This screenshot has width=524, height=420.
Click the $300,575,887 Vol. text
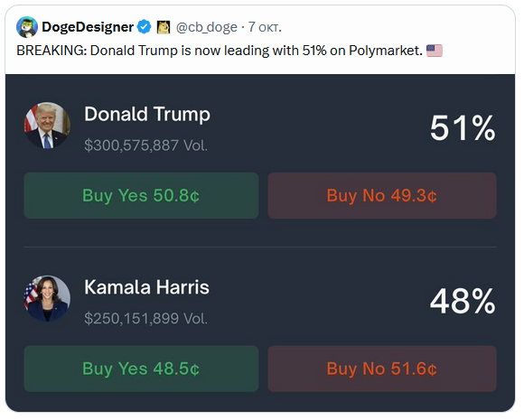pos(145,145)
